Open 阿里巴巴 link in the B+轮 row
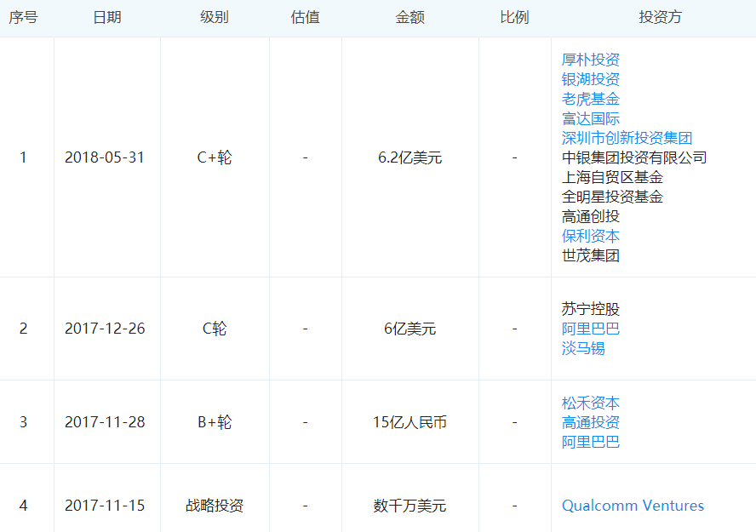The image size is (756, 532). pyautogui.click(x=591, y=442)
